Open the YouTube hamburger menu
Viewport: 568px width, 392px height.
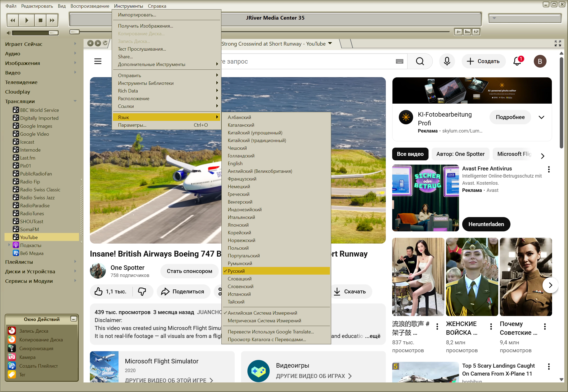[98, 61]
